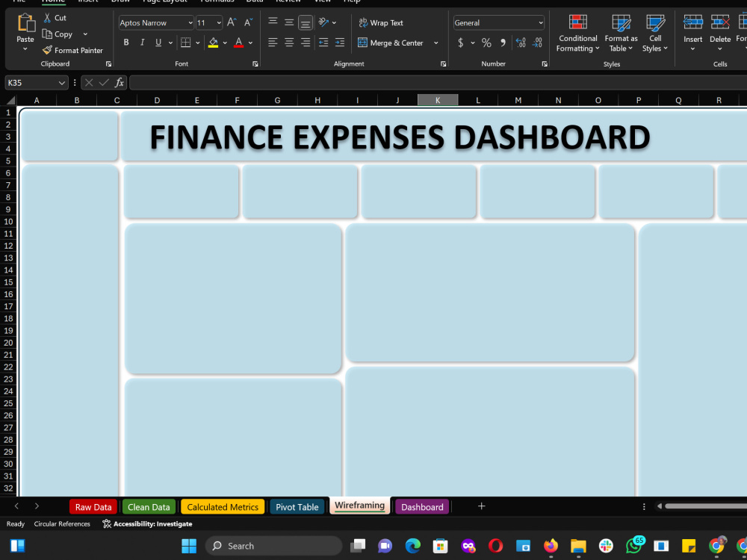Screen dimensions: 747x560
Task: Expand the fill color palette arrow
Action: [x=225, y=43]
